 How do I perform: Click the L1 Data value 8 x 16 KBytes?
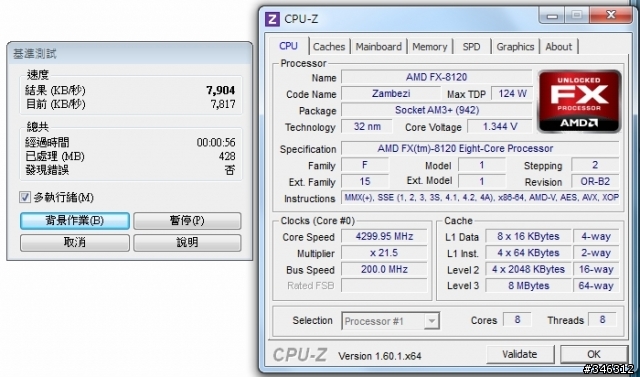[528, 236]
